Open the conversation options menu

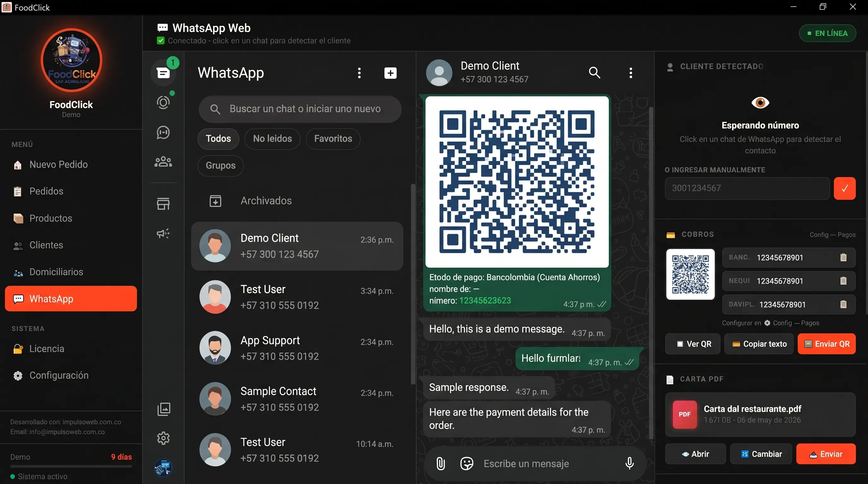click(x=631, y=73)
